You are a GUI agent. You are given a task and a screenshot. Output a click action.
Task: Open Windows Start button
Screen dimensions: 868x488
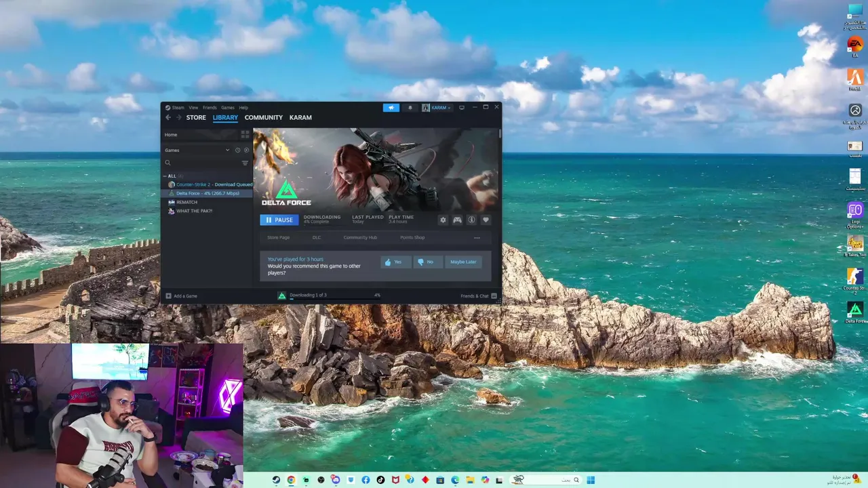[x=591, y=480]
